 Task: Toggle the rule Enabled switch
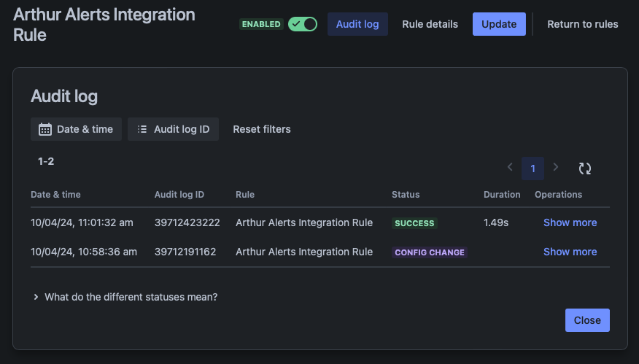click(x=303, y=24)
